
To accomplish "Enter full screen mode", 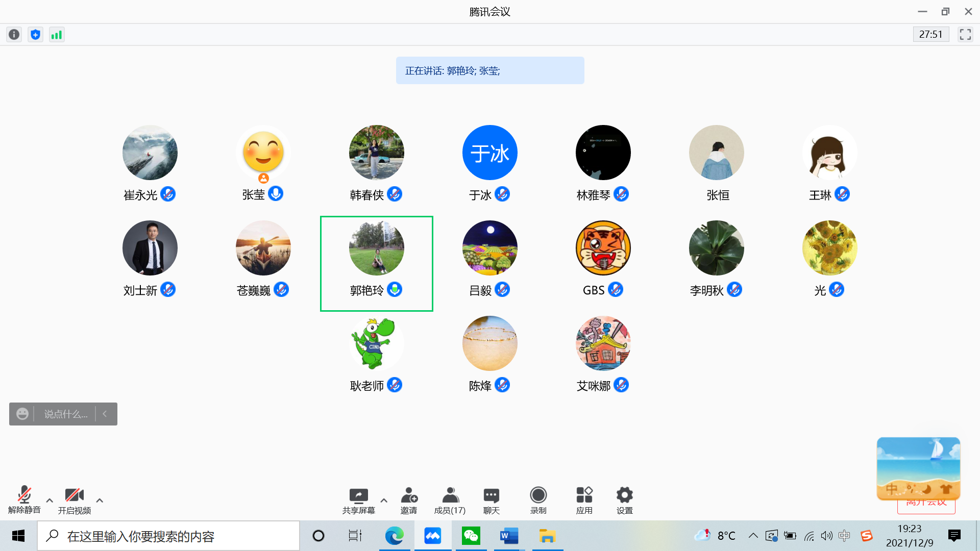I will pos(965,35).
